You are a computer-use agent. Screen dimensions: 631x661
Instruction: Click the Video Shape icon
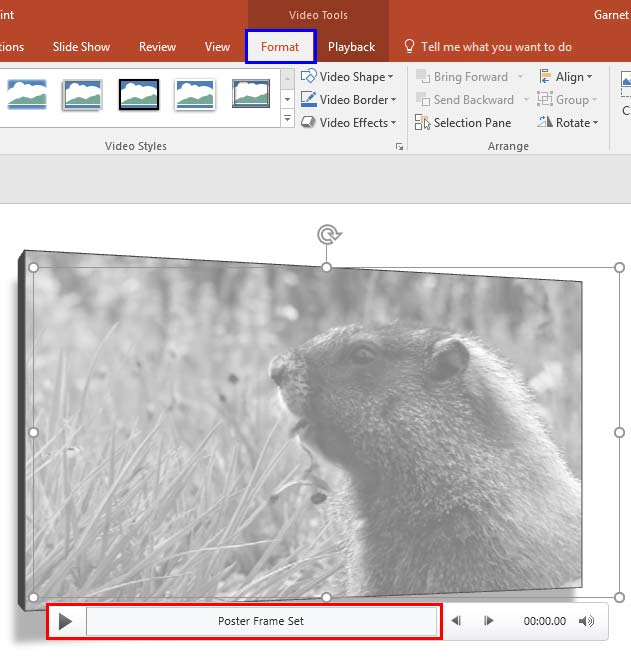click(x=309, y=76)
